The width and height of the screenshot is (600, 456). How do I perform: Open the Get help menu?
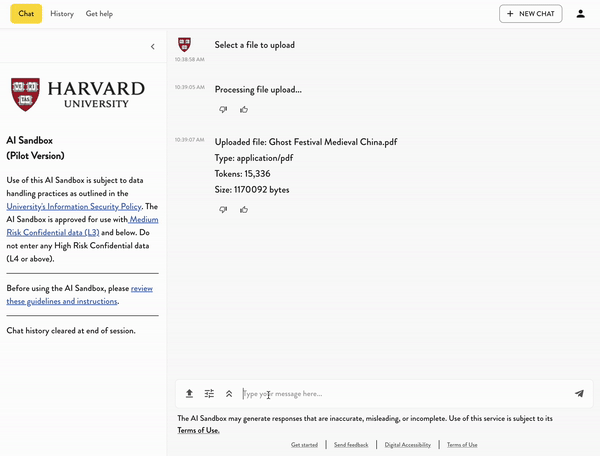click(x=99, y=14)
